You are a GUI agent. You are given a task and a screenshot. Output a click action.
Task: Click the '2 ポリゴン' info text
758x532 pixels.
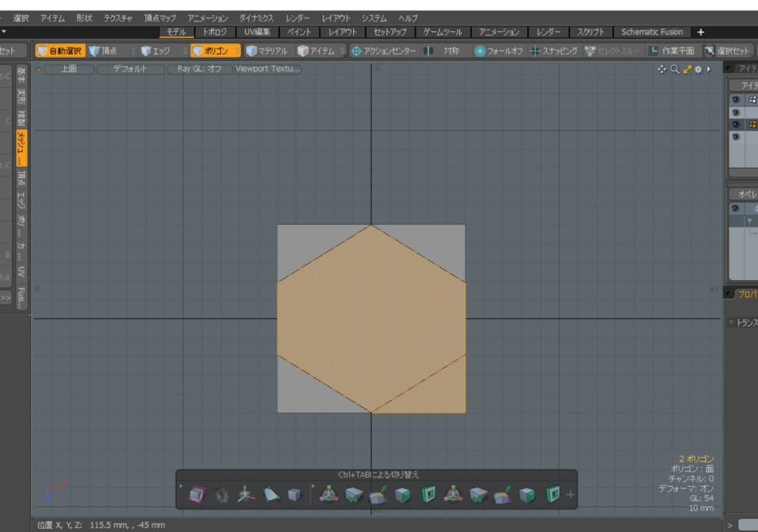pos(696,459)
